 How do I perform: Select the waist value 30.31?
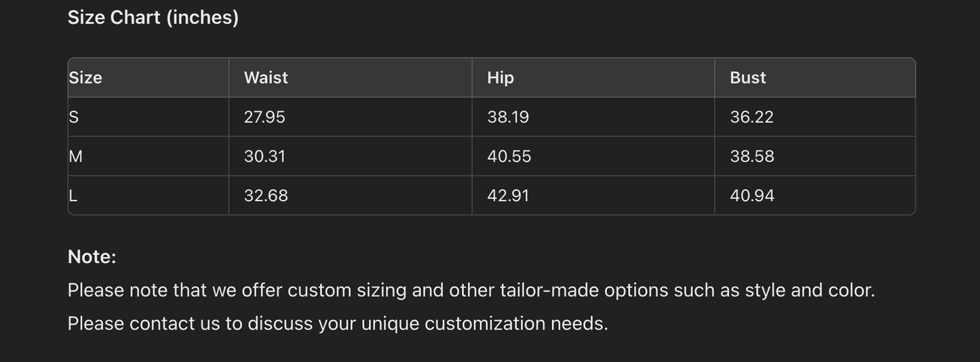(264, 157)
